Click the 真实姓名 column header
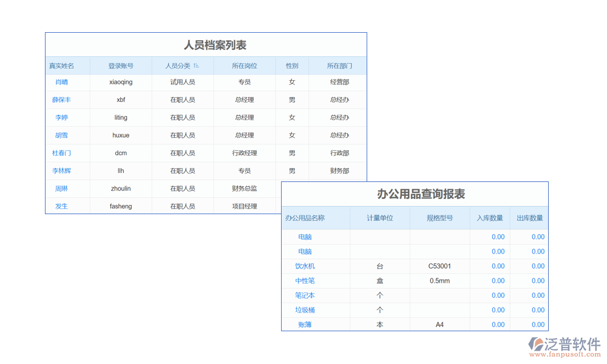 [61, 66]
